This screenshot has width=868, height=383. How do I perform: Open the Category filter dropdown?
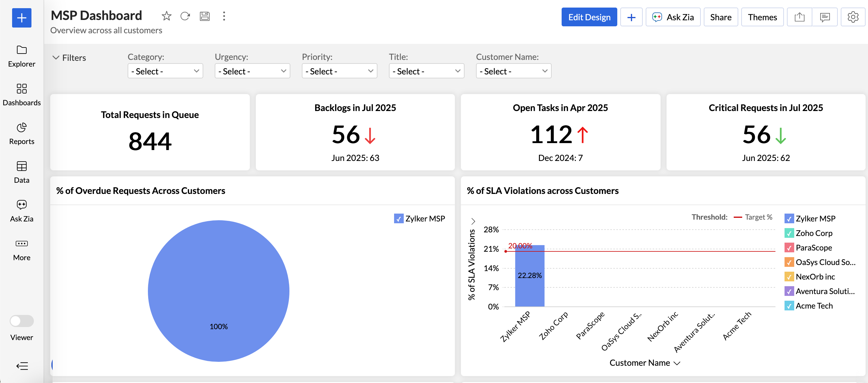tap(165, 71)
